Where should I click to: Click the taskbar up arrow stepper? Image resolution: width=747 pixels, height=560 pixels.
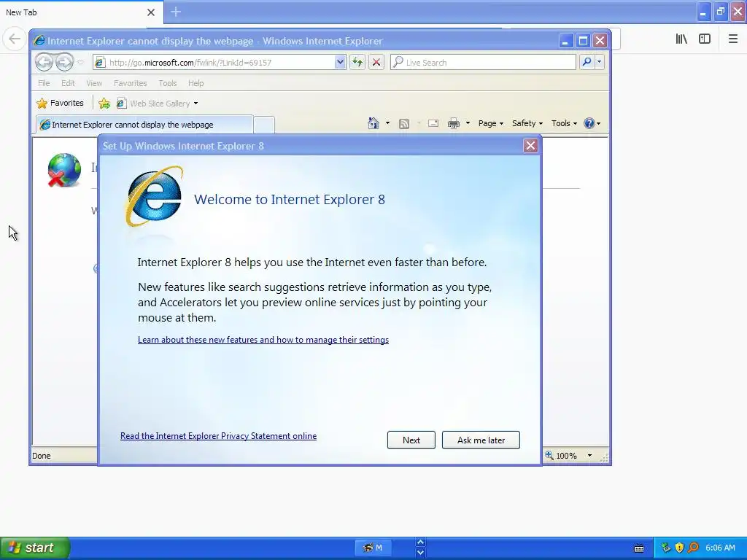[420, 542]
